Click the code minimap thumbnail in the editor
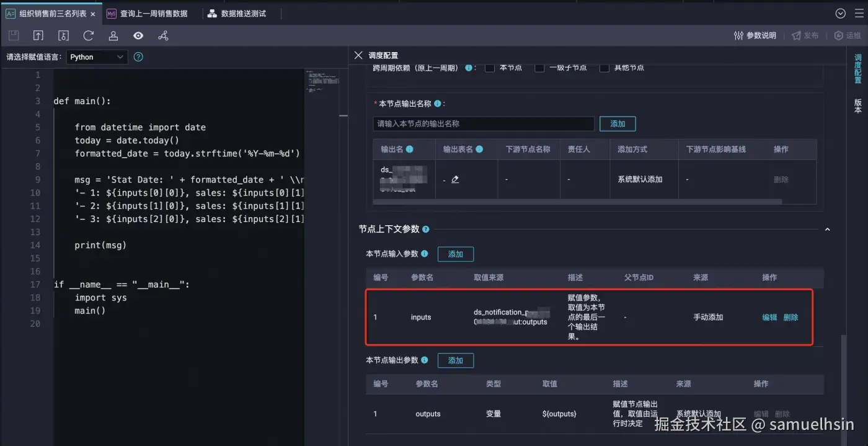This screenshot has height=446, width=868. tap(322, 81)
